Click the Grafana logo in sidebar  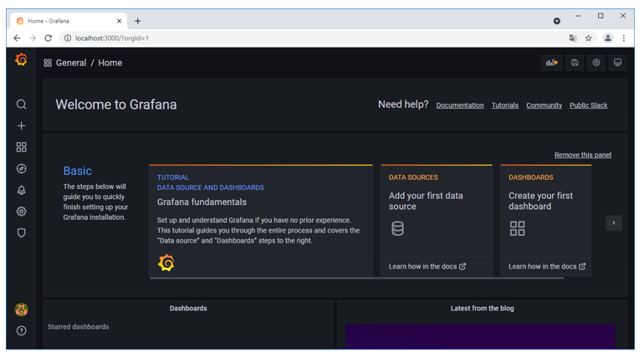click(22, 60)
